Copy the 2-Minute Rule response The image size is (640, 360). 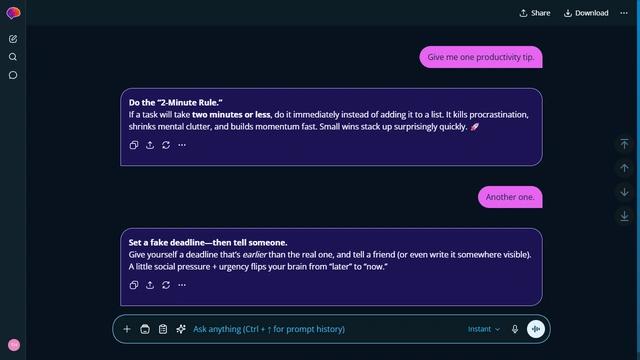click(134, 145)
